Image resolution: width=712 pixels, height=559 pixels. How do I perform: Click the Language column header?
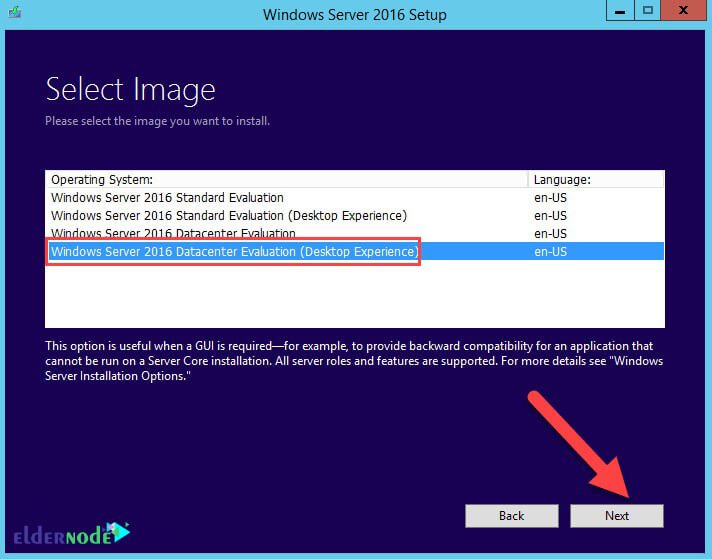pos(596,179)
